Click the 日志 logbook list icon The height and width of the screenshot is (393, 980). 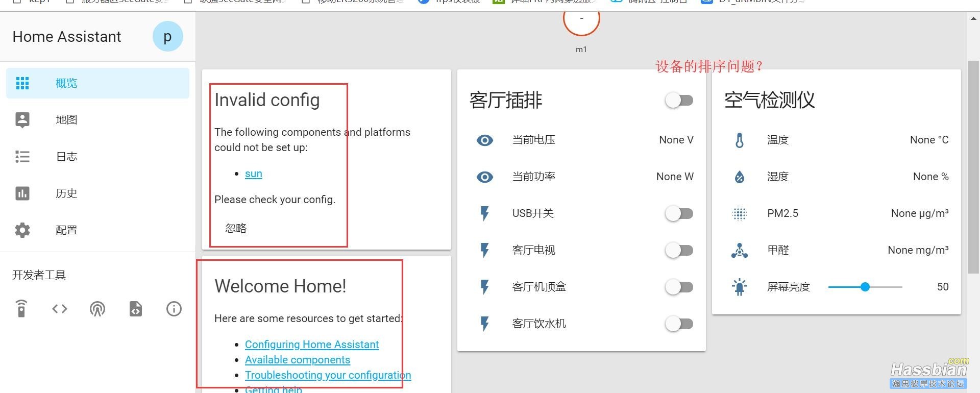point(22,157)
